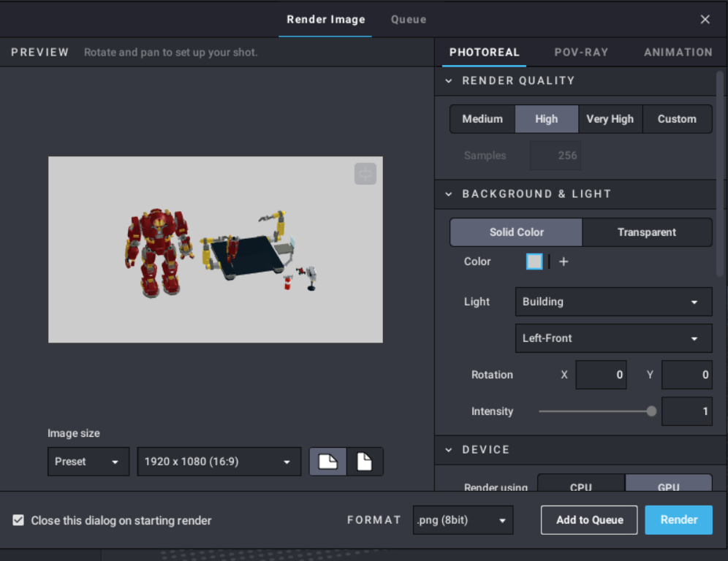Open the Left-Front light direction dropdown
The image size is (728, 561).
[x=614, y=338]
